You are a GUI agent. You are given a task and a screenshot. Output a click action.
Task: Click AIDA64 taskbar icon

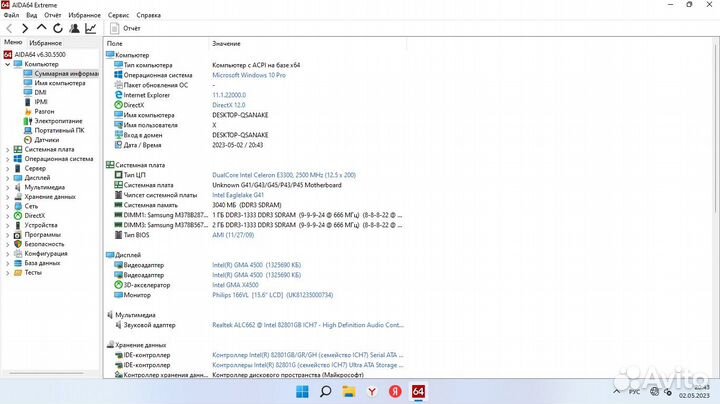418,392
